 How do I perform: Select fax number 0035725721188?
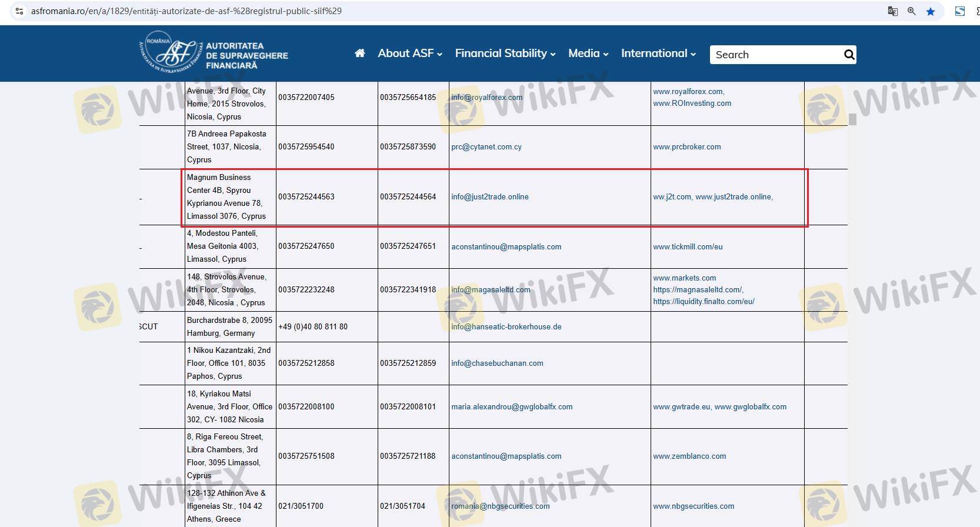(x=408, y=456)
